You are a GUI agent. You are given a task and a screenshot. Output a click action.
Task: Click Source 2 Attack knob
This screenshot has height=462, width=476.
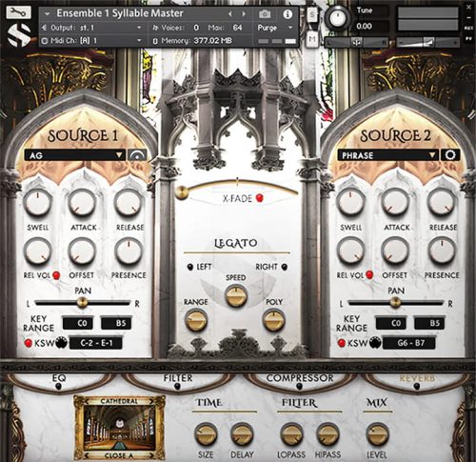click(395, 202)
